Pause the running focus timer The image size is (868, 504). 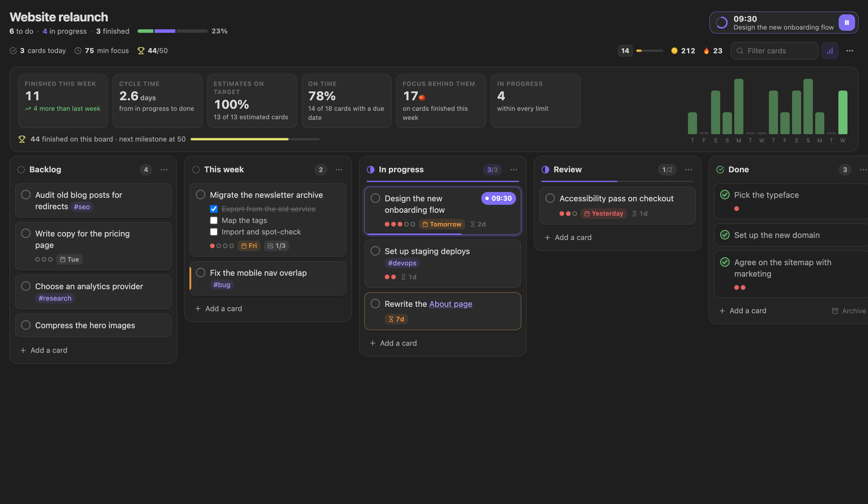click(x=846, y=23)
